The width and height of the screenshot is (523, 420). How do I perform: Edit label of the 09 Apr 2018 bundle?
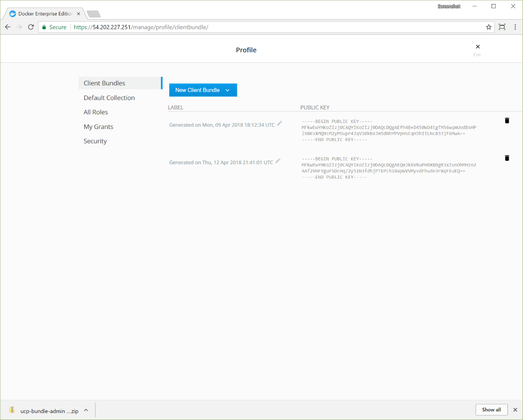279,123
